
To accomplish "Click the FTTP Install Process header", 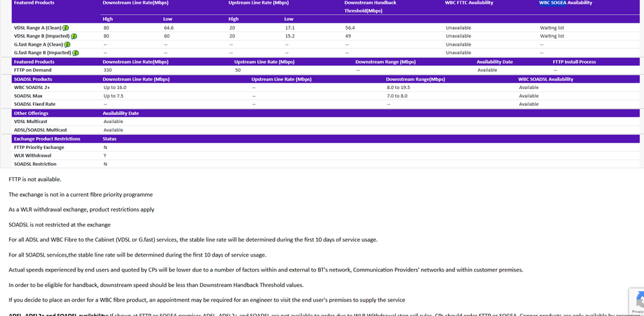I will 574,62.
